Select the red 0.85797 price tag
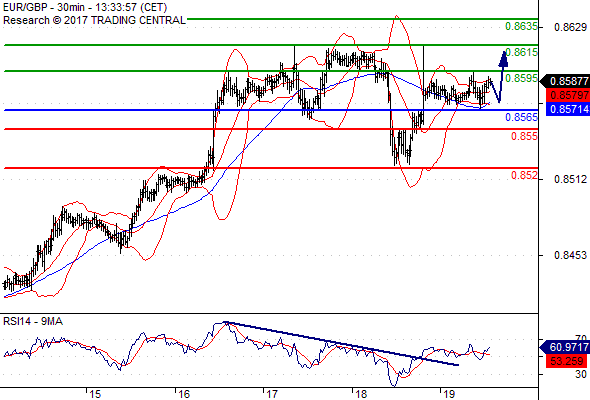The height and width of the screenshot is (400, 590). pos(567,95)
